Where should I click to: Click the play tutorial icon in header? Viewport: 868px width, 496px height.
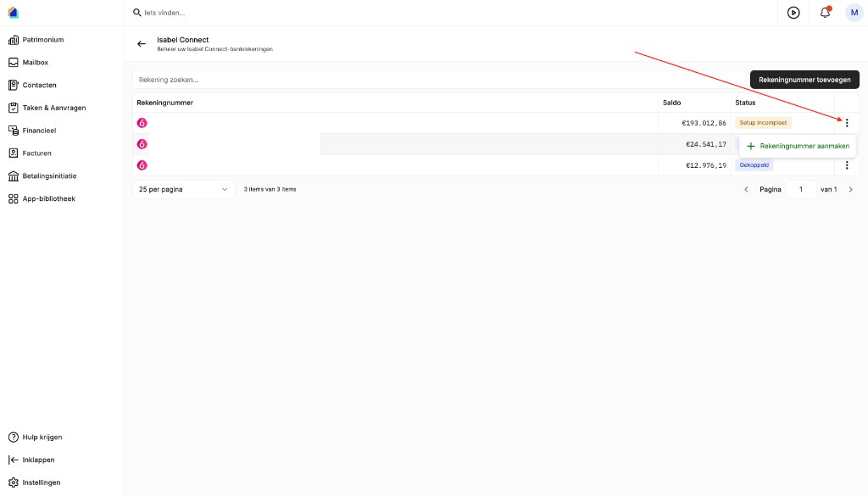pyautogui.click(x=793, y=12)
